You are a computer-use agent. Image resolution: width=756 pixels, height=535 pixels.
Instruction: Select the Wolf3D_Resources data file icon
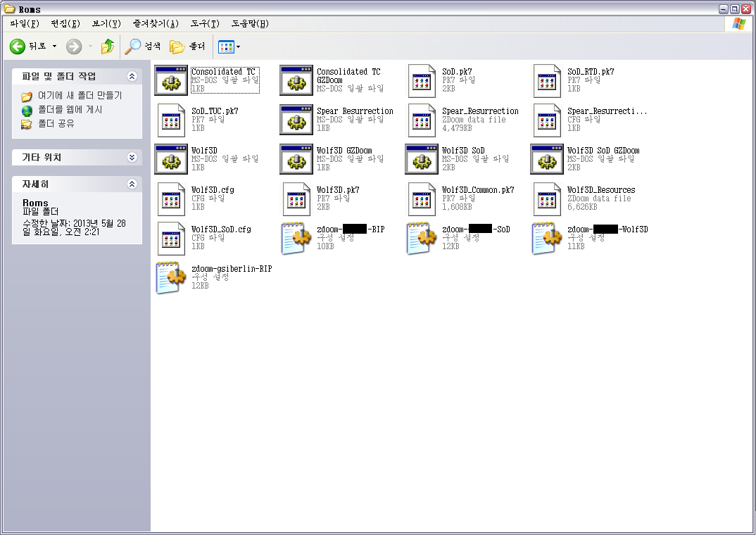tap(547, 199)
